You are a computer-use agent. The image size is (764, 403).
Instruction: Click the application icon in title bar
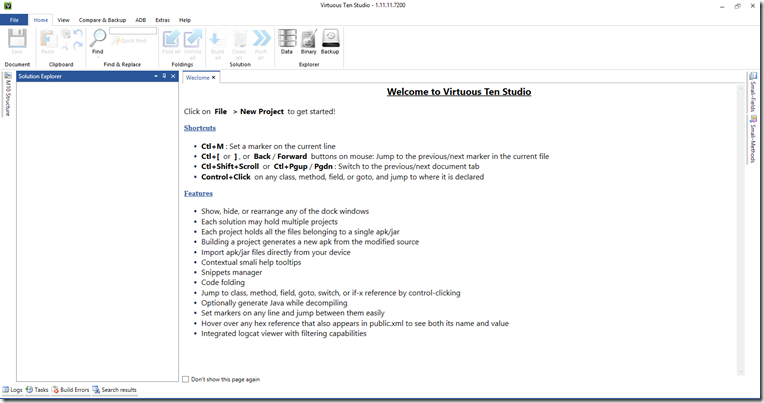tap(7, 6)
